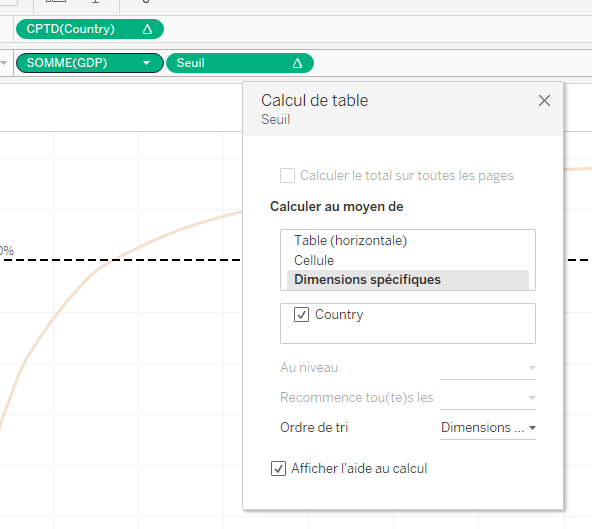
Task: Click the dashed reference line on chart
Action: (x=121, y=260)
